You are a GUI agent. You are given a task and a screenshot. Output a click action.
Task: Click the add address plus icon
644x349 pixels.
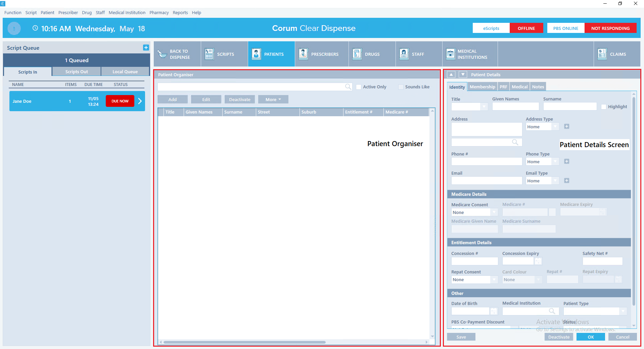point(566,127)
